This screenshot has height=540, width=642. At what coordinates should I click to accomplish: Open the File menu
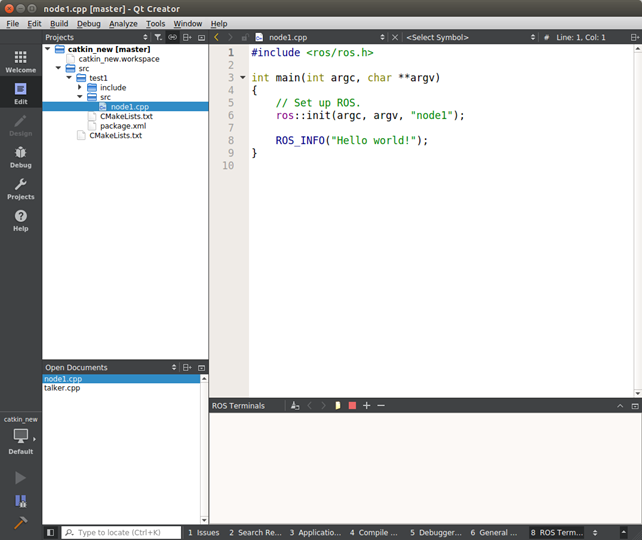coord(13,23)
